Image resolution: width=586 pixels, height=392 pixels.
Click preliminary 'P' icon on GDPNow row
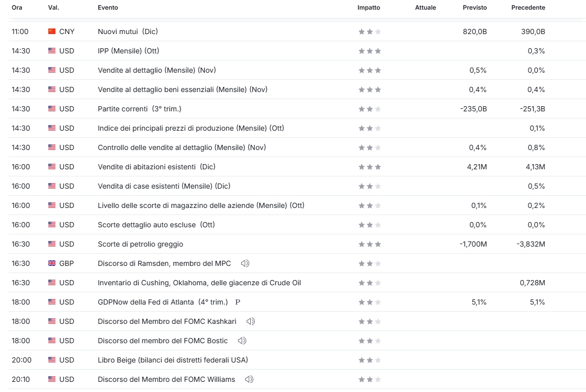238,302
